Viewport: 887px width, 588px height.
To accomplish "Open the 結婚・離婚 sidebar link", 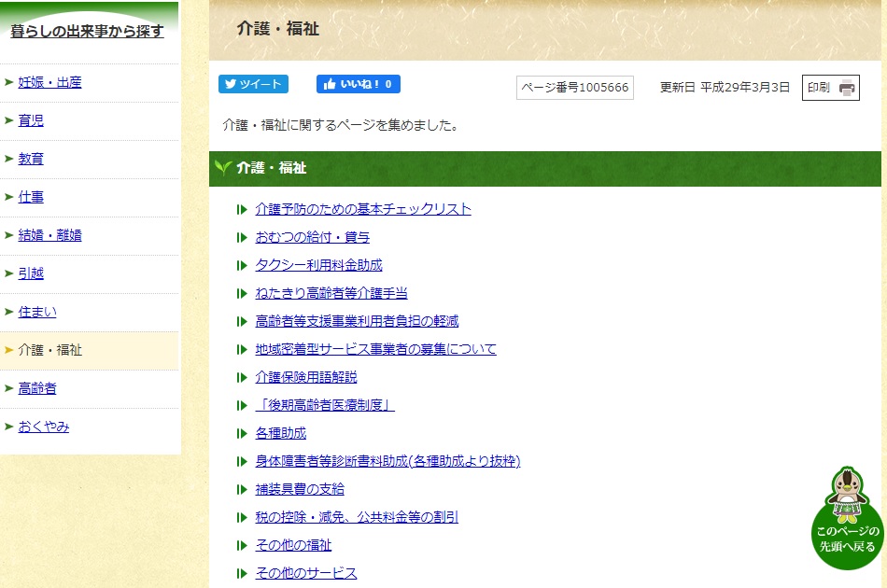I will point(49,235).
